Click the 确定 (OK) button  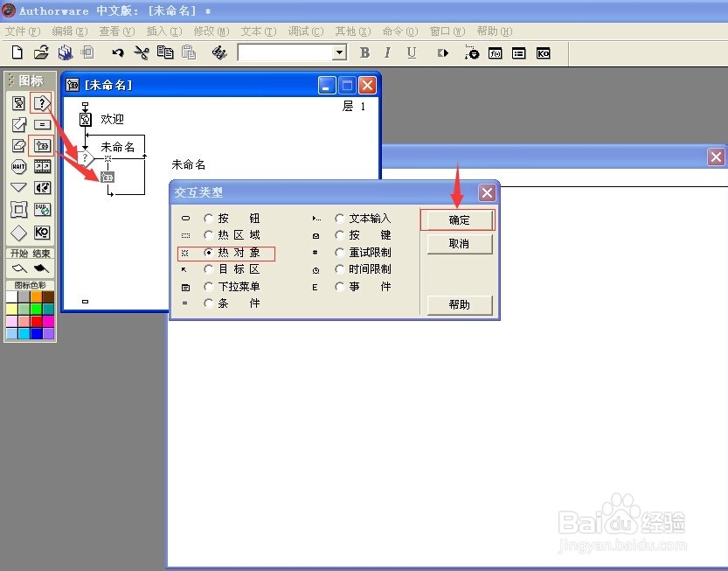point(459,220)
